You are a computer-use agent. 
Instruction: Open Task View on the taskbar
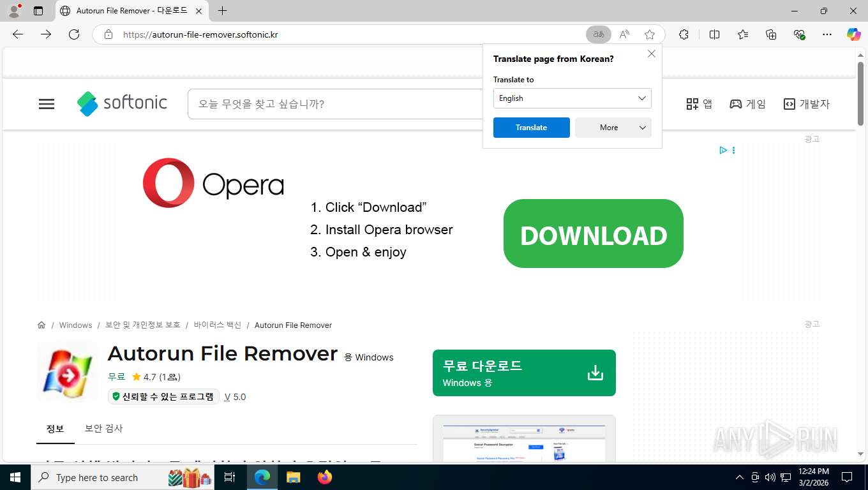pyautogui.click(x=230, y=477)
